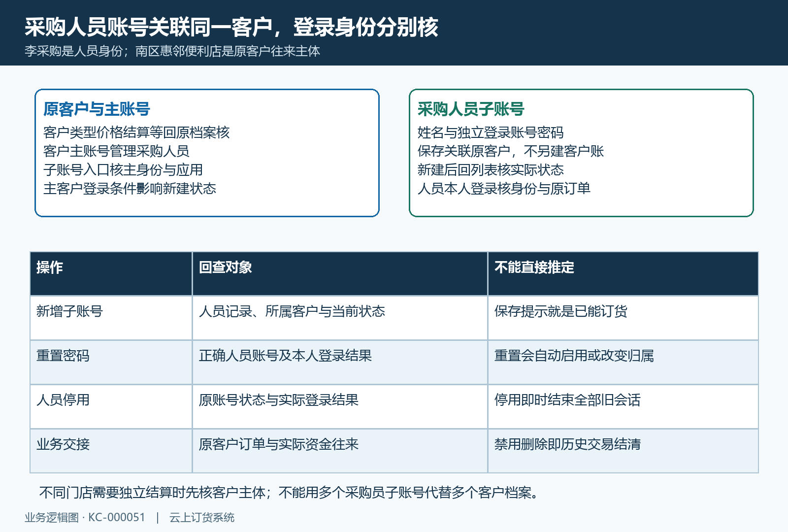Click cell 重置会自动启用或改变归属
Image resolution: width=788 pixels, height=532 pixels.
point(623,362)
